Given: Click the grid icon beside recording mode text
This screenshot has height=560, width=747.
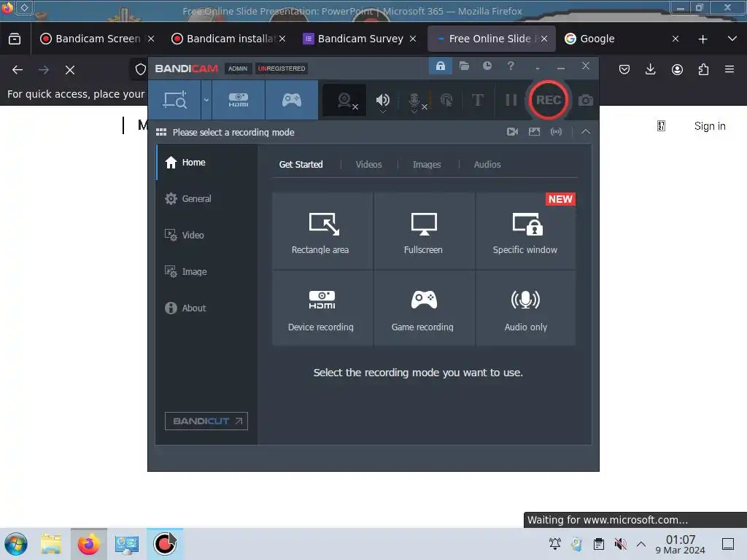Looking at the screenshot, I should click(x=161, y=133).
